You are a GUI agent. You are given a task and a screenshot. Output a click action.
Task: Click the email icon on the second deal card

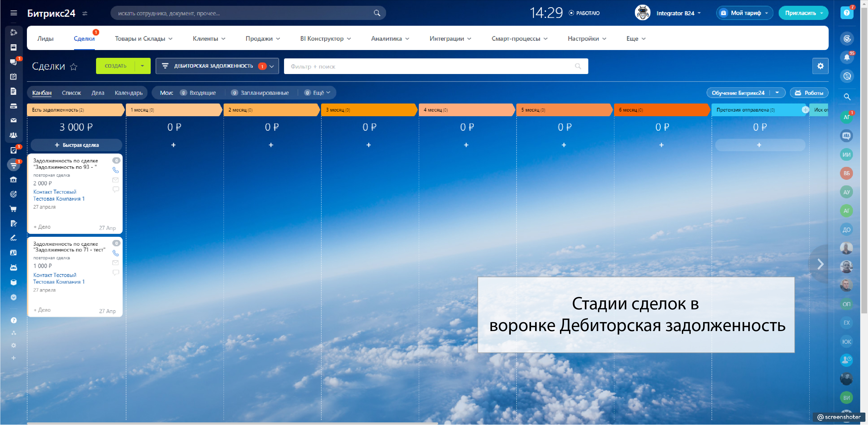pyautogui.click(x=116, y=263)
